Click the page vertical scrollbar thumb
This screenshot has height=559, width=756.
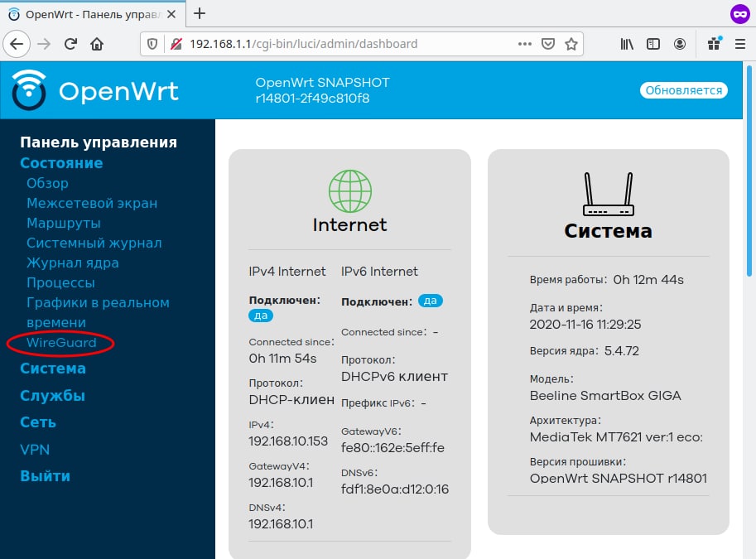pyautogui.click(x=749, y=171)
